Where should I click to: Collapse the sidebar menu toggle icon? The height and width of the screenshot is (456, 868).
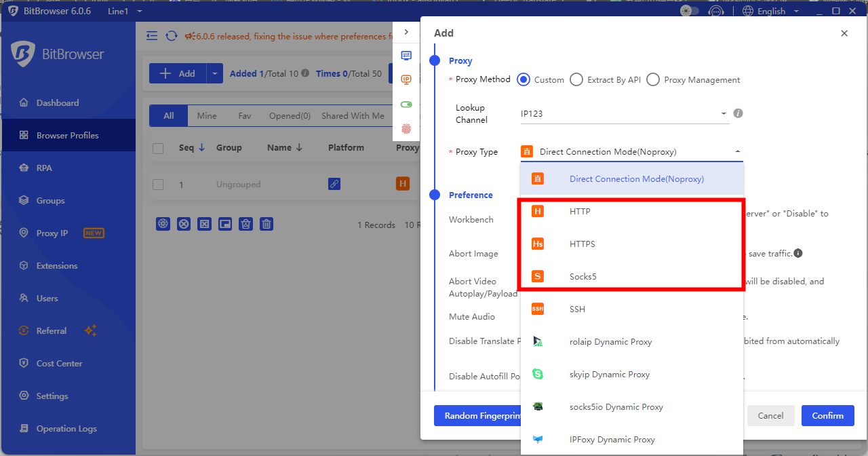click(x=152, y=36)
